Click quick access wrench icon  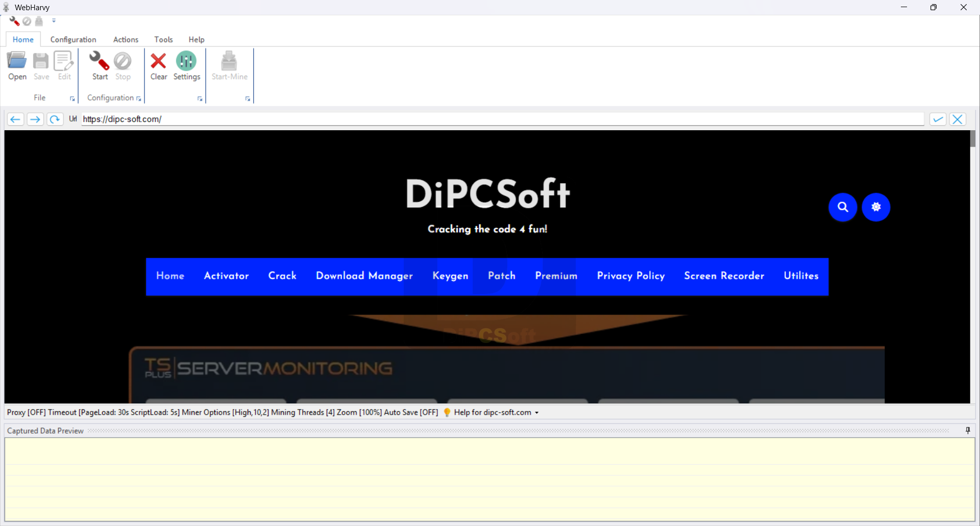(x=14, y=21)
